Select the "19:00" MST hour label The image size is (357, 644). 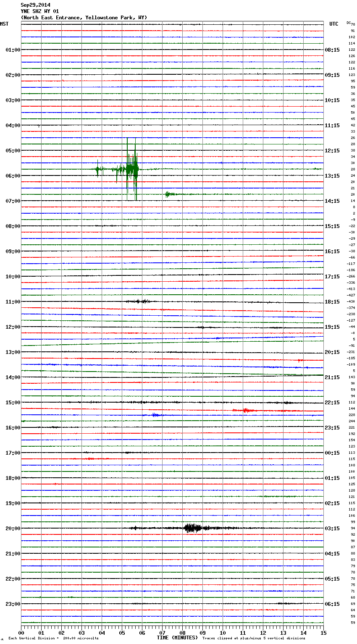pyautogui.click(x=13, y=503)
